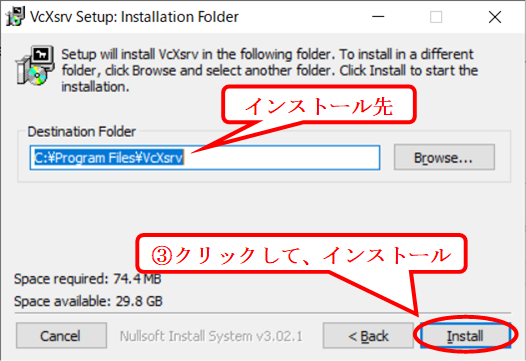Click the circled number ③ in the callout
This screenshot has height=361, width=526.
click(x=162, y=255)
